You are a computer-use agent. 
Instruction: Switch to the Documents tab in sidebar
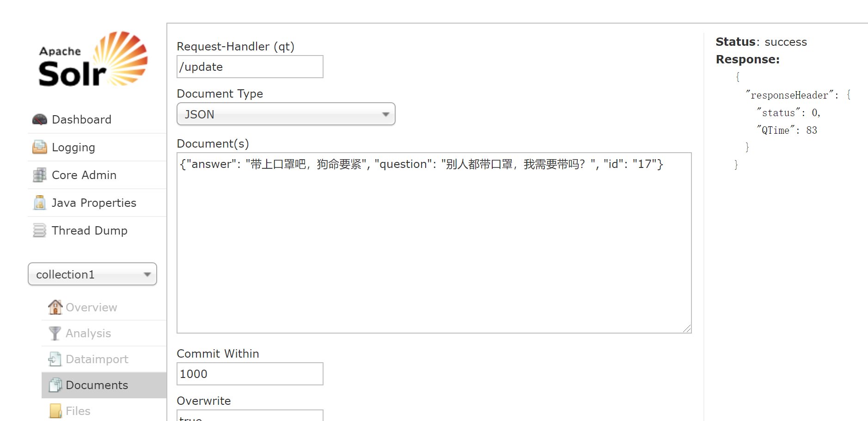click(97, 384)
